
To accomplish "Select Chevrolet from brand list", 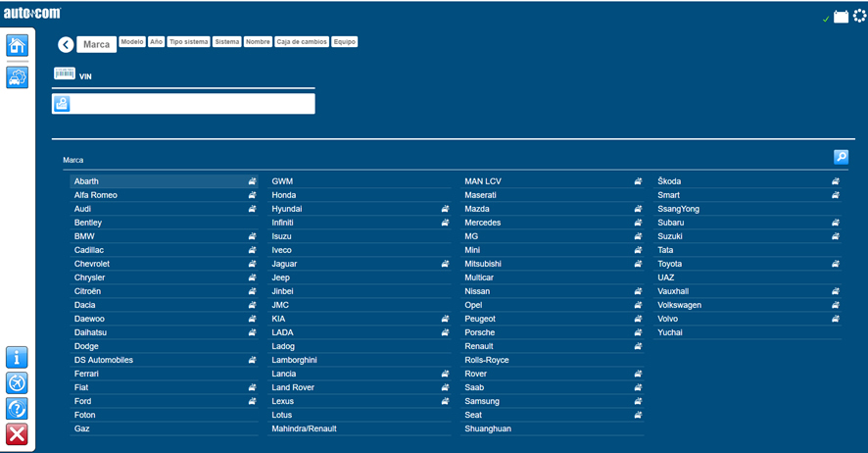I will [164, 264].
